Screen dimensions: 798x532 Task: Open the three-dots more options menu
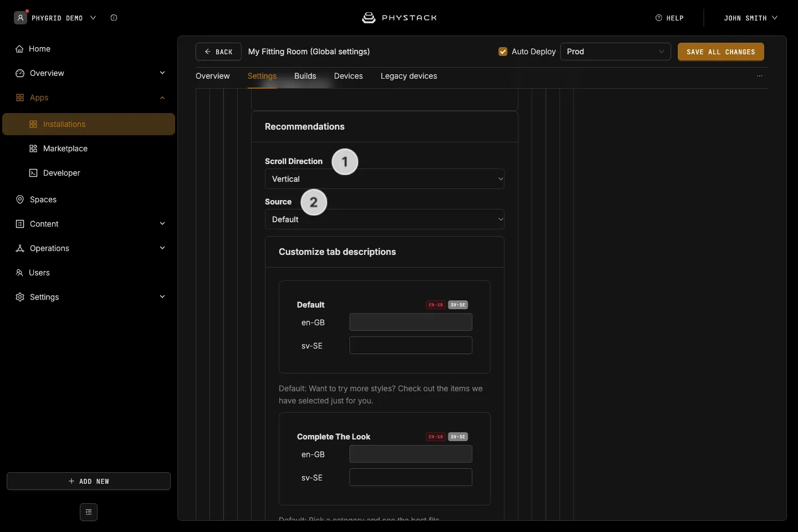coord(760,76)
